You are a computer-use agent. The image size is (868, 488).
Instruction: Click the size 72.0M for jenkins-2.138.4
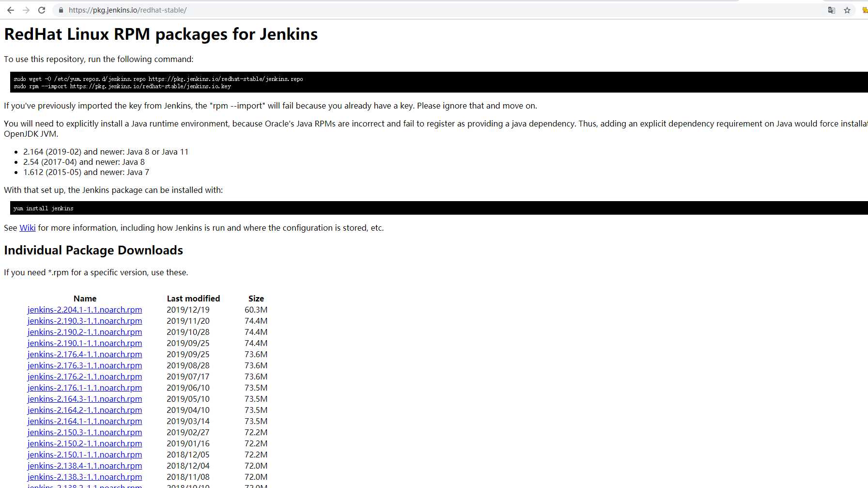[256, 466]
